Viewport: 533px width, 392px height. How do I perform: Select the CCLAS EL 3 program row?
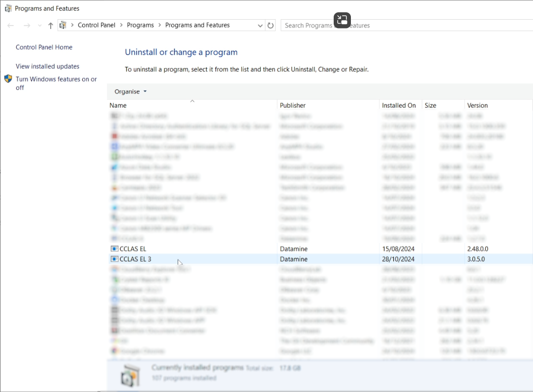pyautogui.click(x=320, y=259)
